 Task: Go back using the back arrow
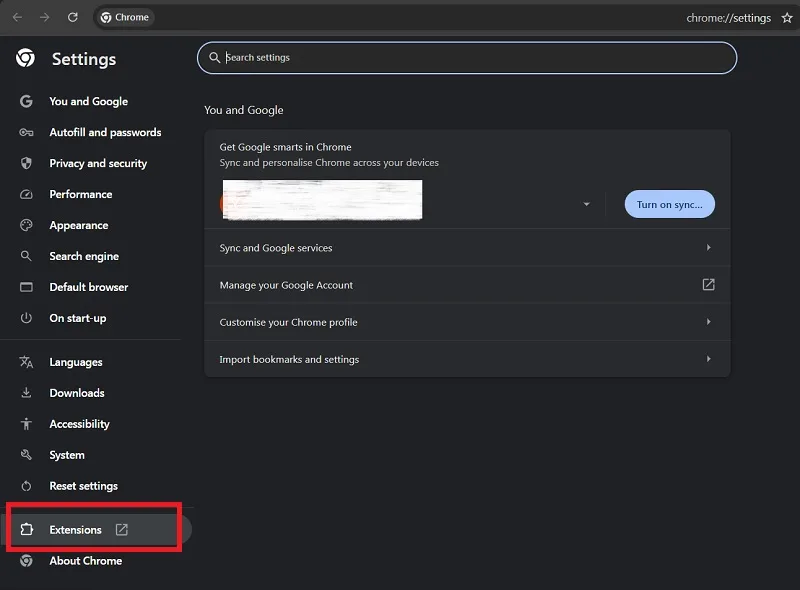coord(17,17)
